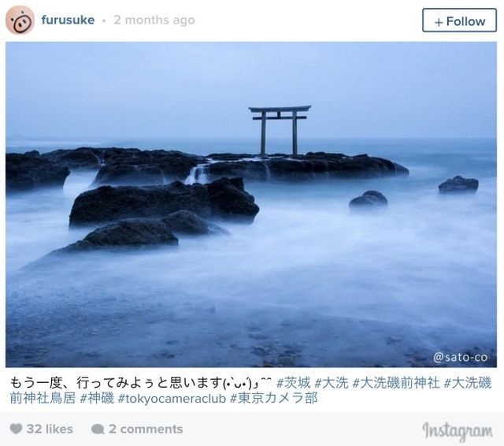This screenshot has width=504, height=446.
Task: Open the #神磯 hashtag
Action: click(x=97, y=398)
